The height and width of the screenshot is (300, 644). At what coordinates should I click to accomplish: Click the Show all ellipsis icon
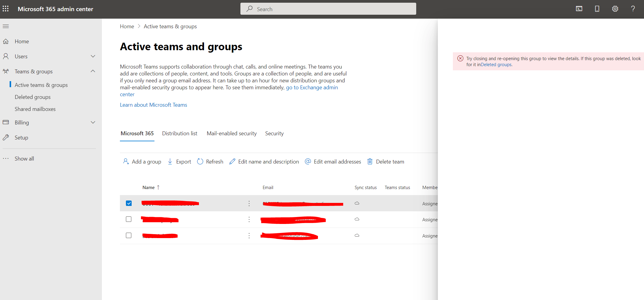click(x=6, y=159)
